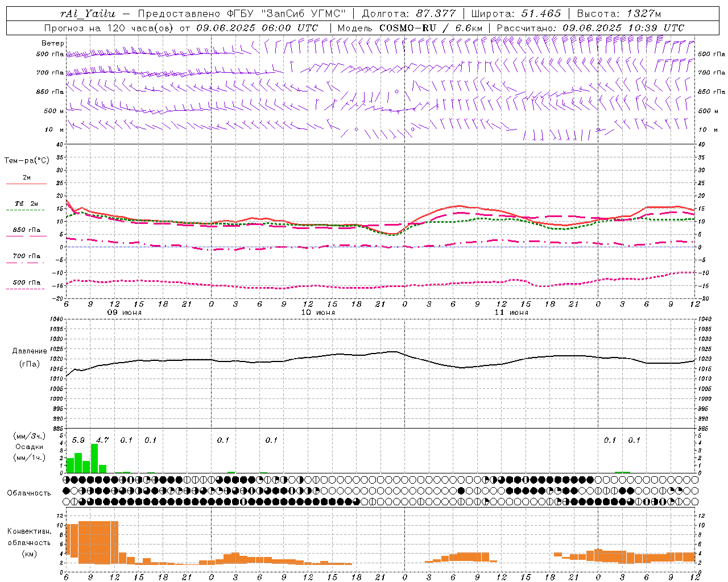
Task: Click the 4.7 precipitation total
Action: (x=102, y=440)
